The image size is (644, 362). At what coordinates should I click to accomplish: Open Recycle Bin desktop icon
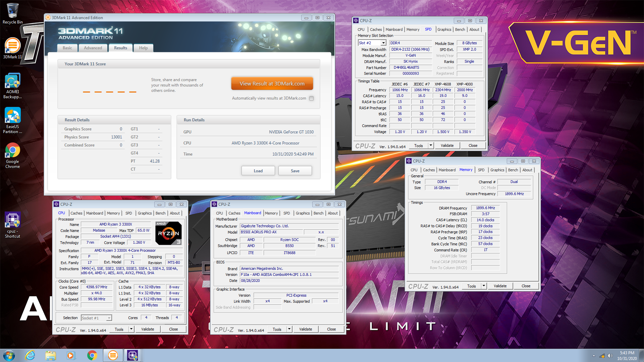point(12,13)
